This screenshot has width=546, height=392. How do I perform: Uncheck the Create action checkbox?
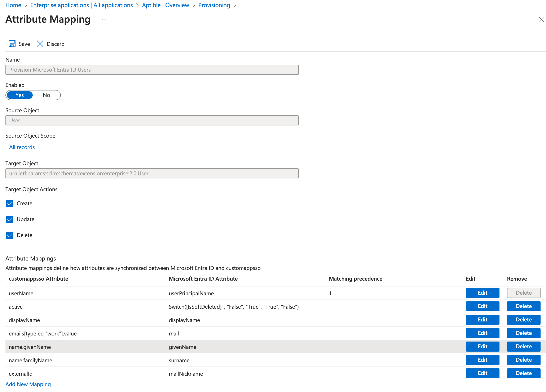(x=10, y=203)
